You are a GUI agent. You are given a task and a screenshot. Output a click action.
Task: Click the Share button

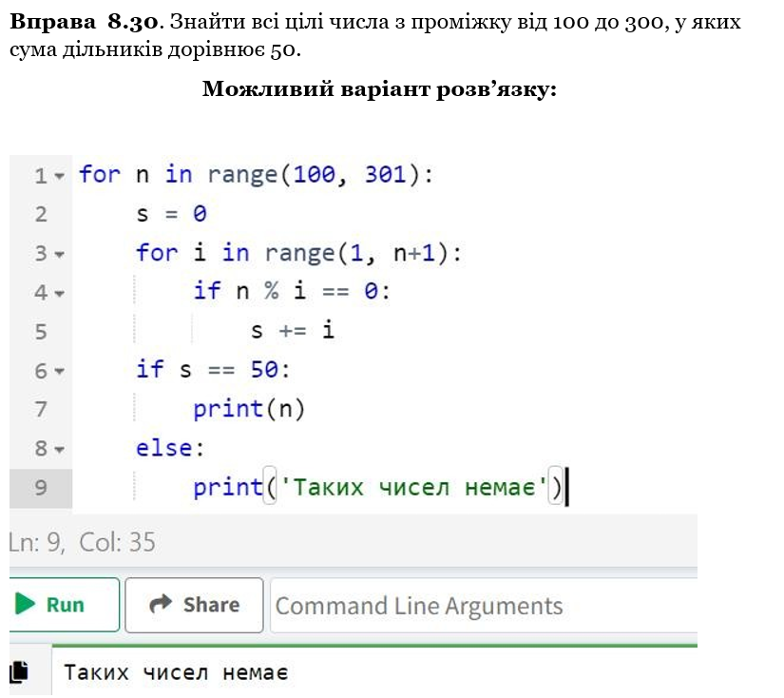point(194,605)
